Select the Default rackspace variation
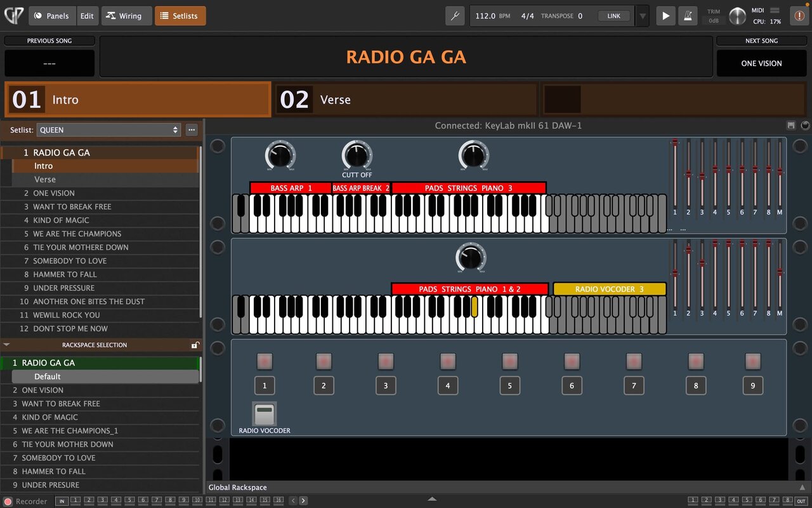812x508 pixels. pos(105,377)
